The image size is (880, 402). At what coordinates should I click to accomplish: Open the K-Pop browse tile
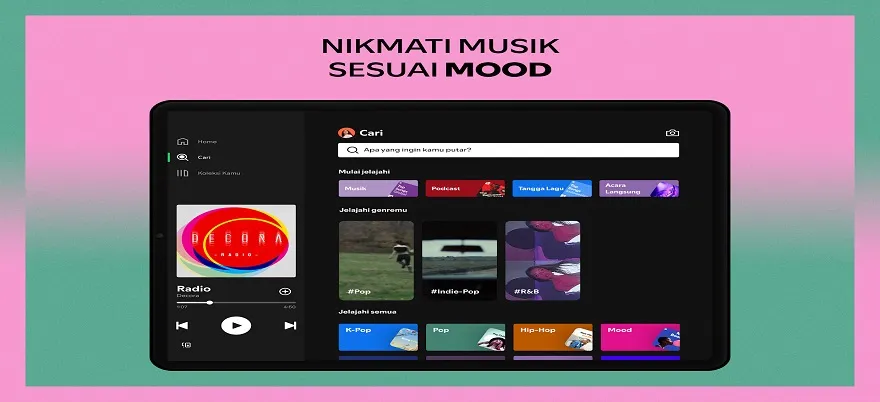coord(378,337)
